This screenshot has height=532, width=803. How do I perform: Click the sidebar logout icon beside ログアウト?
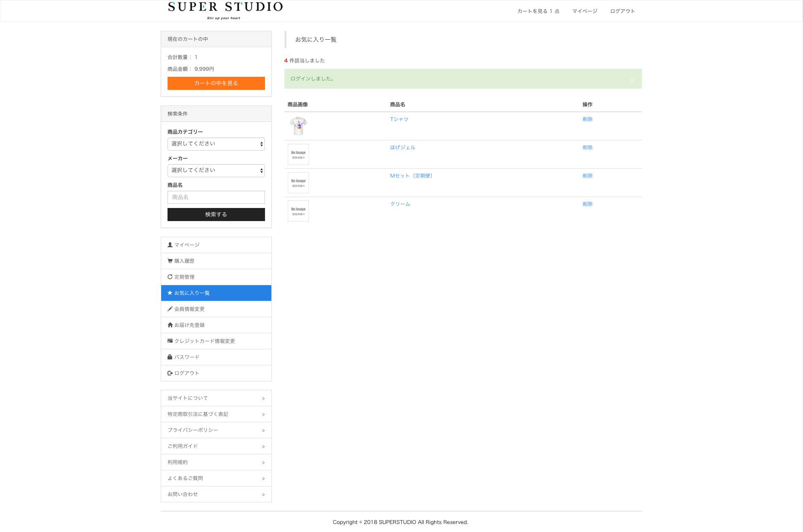pos(170,373)
